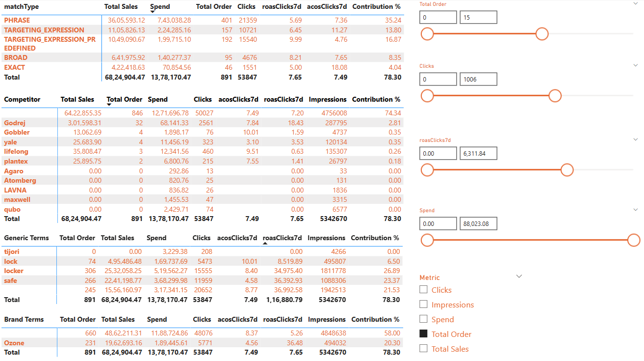Enable the Spend metric checkbox
Screen dimensions: 644x361
(x=423, y=319)
